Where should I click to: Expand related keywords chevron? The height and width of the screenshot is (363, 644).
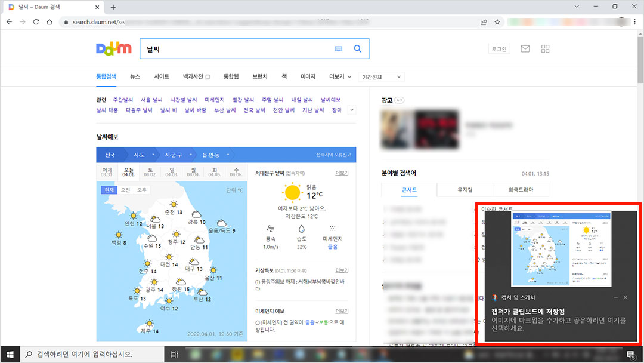pyautogui.click(x=352, y=110)
